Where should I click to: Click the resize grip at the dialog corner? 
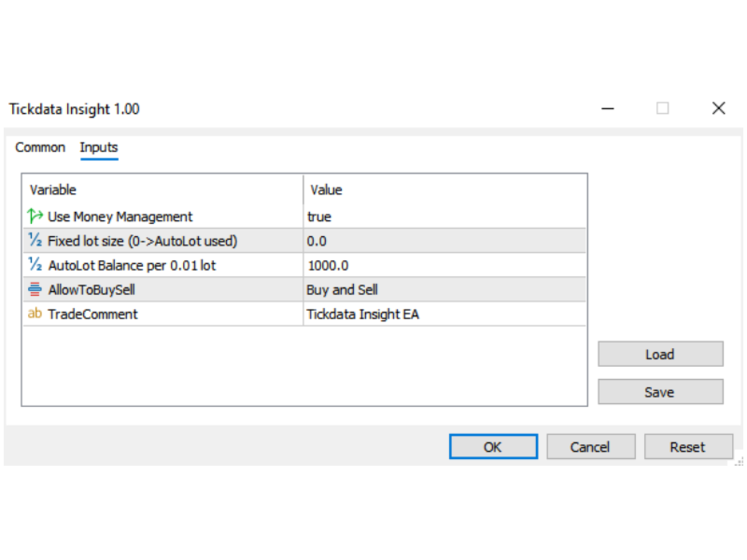739,461
